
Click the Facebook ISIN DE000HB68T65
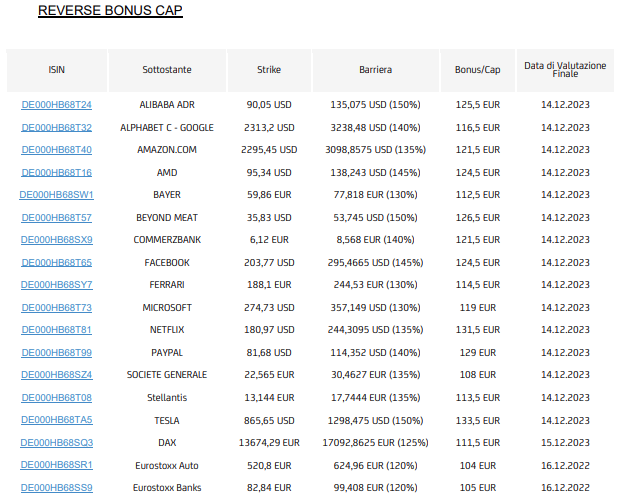pyautogui.click(x=56, y=263)
